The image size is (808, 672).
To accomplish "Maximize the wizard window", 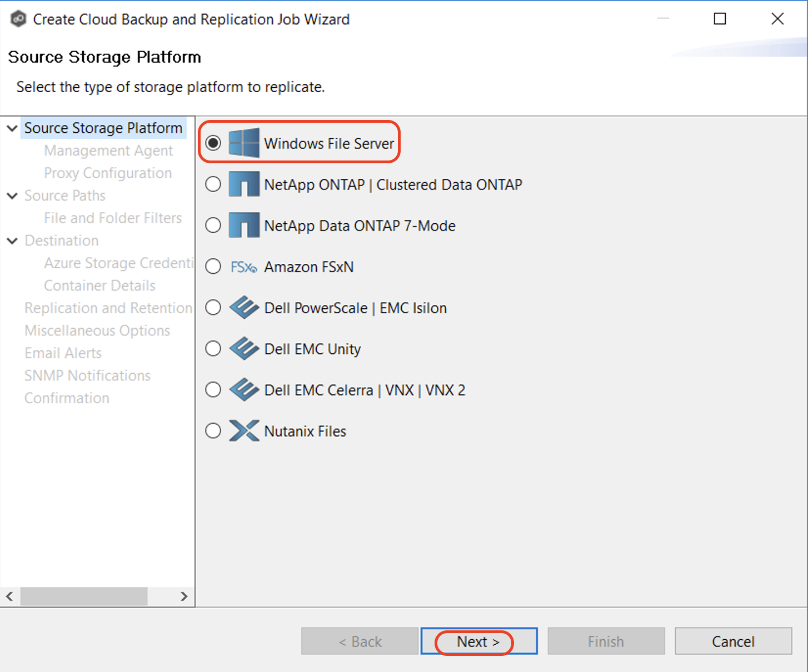I will point(720,19).
